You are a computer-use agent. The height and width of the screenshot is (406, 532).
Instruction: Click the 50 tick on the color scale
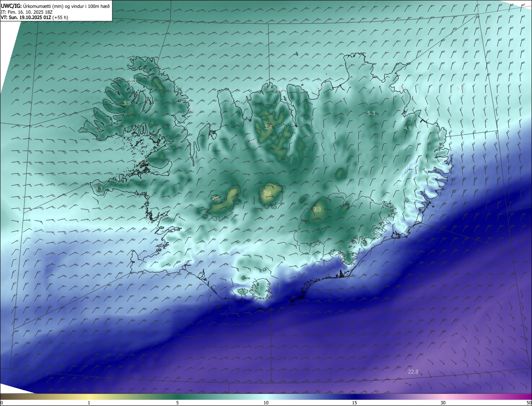coord(529,403)
